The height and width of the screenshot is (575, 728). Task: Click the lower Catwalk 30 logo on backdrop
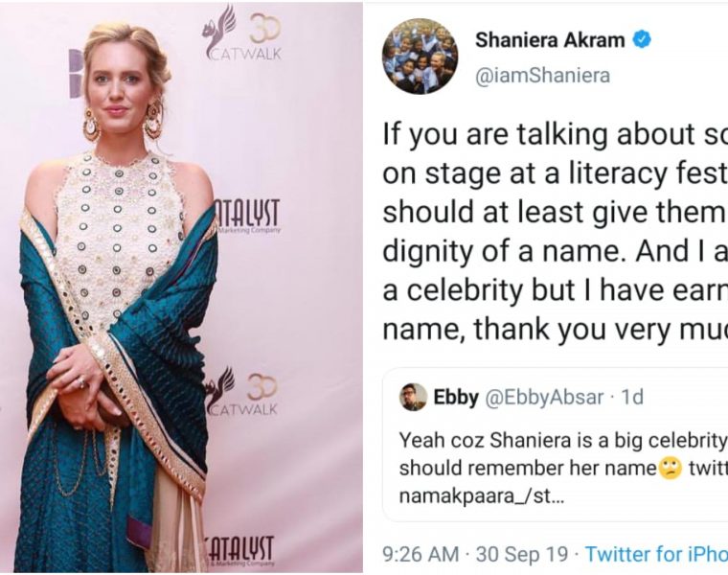point(242,391)
